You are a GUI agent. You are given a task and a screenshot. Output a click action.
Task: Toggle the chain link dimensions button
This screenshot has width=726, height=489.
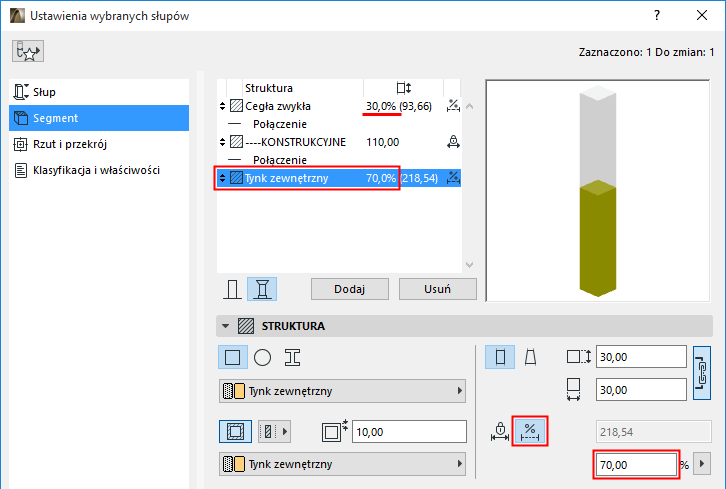[x=702, y=373]
